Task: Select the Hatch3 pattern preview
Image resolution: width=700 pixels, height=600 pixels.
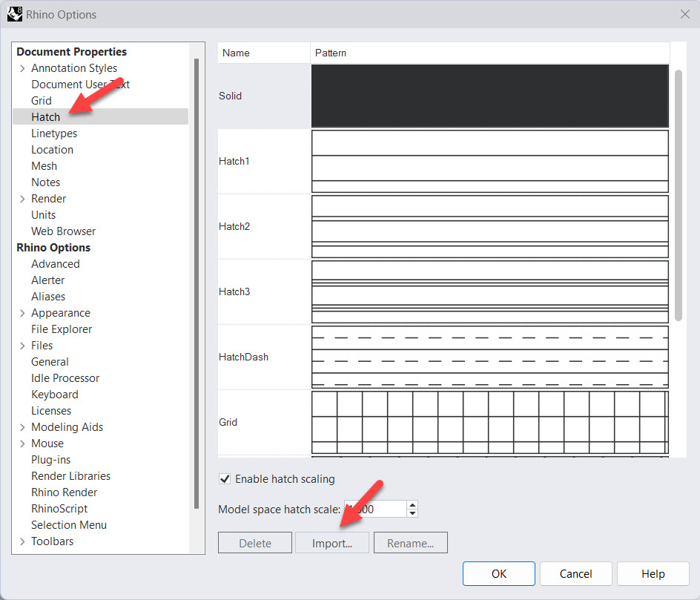Action: tap(489, 291)
